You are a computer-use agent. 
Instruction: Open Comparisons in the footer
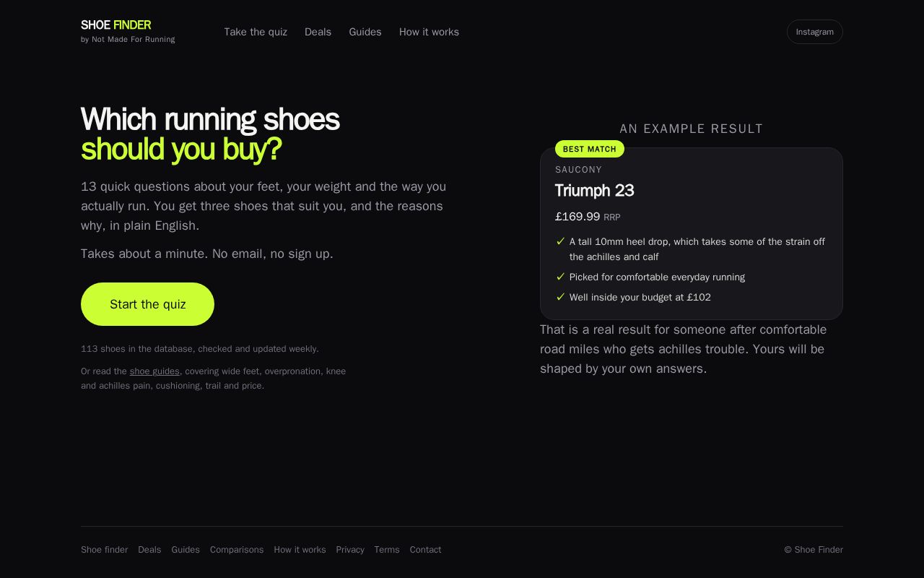[237, 550]
